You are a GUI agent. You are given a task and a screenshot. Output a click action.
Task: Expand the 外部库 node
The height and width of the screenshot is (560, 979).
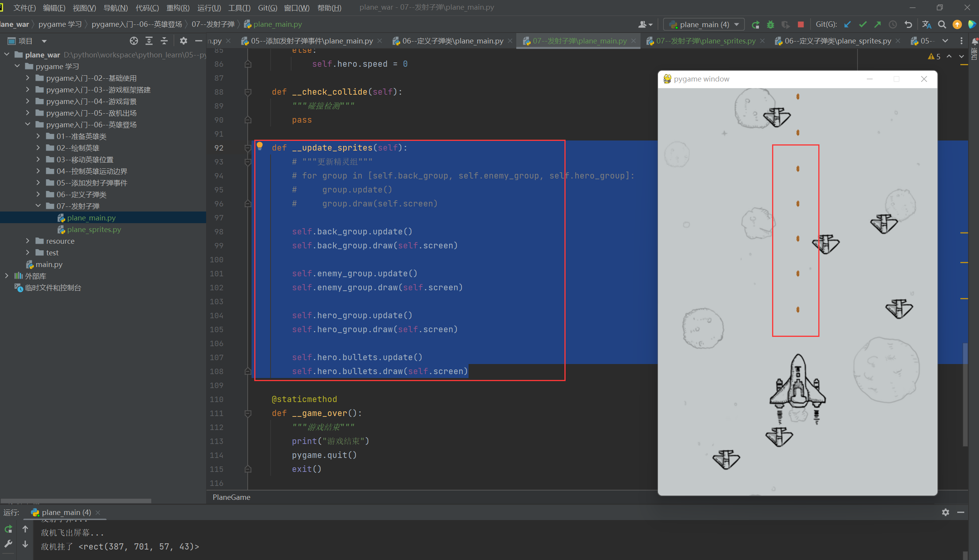click(7, 276)
